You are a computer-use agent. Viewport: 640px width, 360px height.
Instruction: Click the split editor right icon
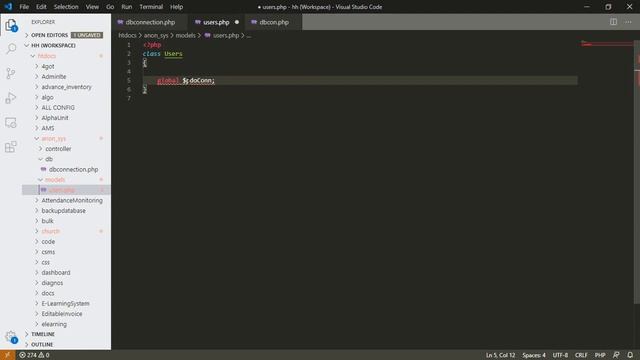tap(613, 22)
